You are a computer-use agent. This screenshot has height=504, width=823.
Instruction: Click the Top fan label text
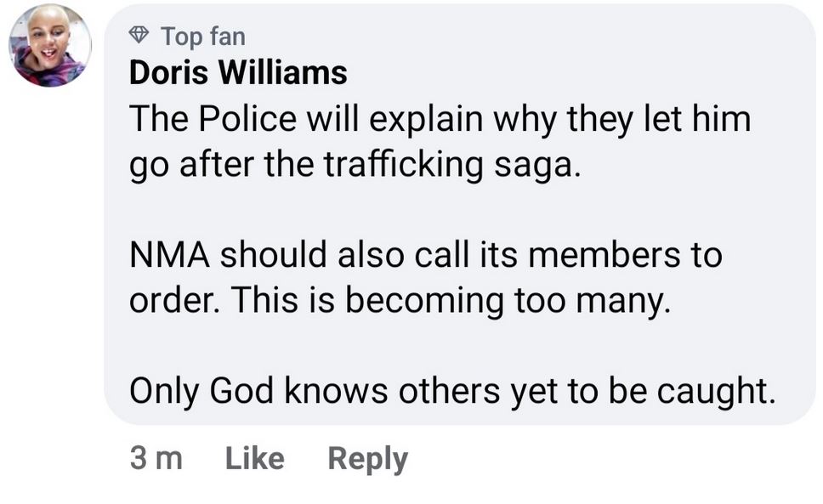click(202, 36)
